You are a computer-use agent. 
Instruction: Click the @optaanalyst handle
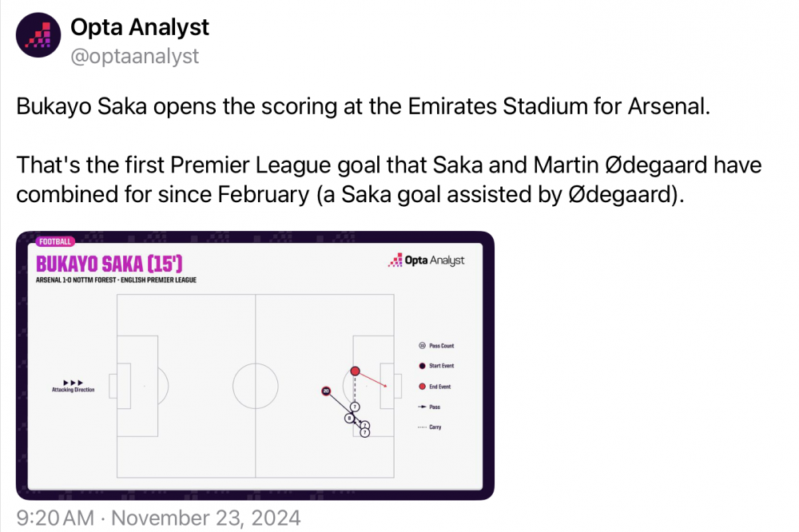(x=135, y=56)
